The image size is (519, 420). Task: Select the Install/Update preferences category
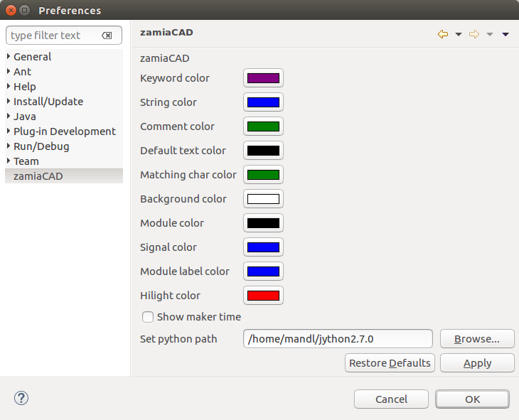(48, 102)
